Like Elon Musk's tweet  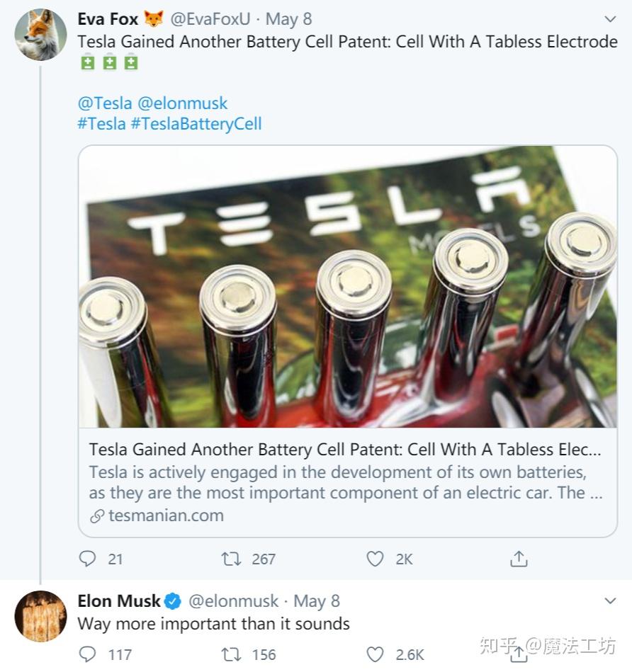tap(375, 654)
